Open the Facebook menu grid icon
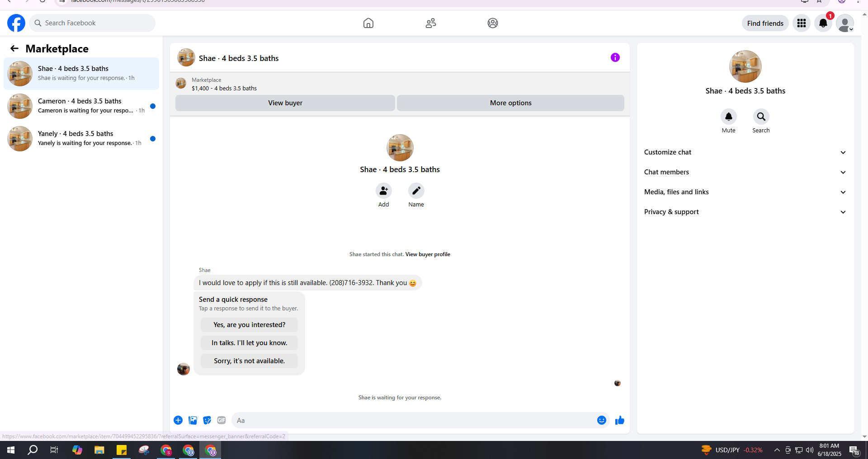 pyautogui.click(x=802, y=23)
